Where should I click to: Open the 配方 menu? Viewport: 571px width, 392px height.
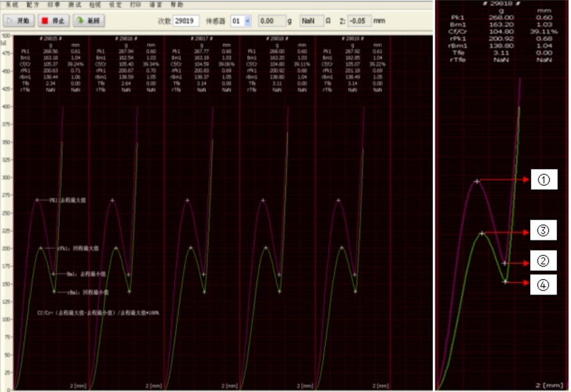(33, 5)
